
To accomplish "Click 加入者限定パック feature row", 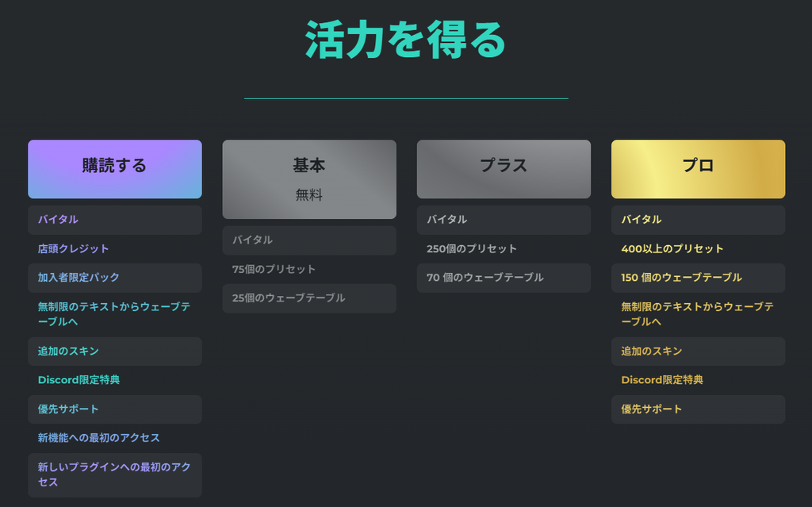I will click(114, 278).
